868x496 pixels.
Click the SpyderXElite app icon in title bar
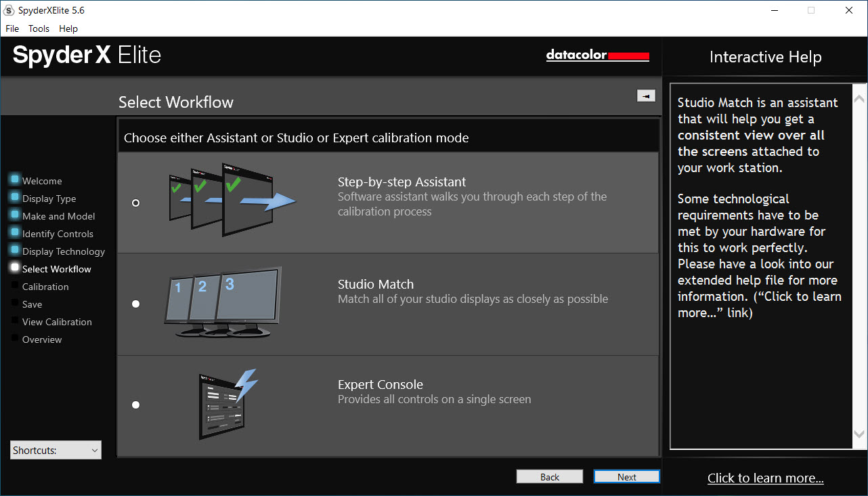(9, 10)
